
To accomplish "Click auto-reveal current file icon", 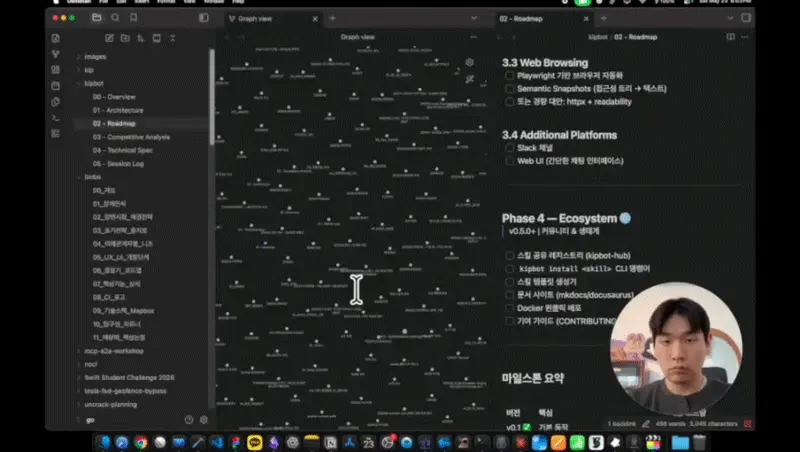I will pyautogui.click(x=157, y=38).
